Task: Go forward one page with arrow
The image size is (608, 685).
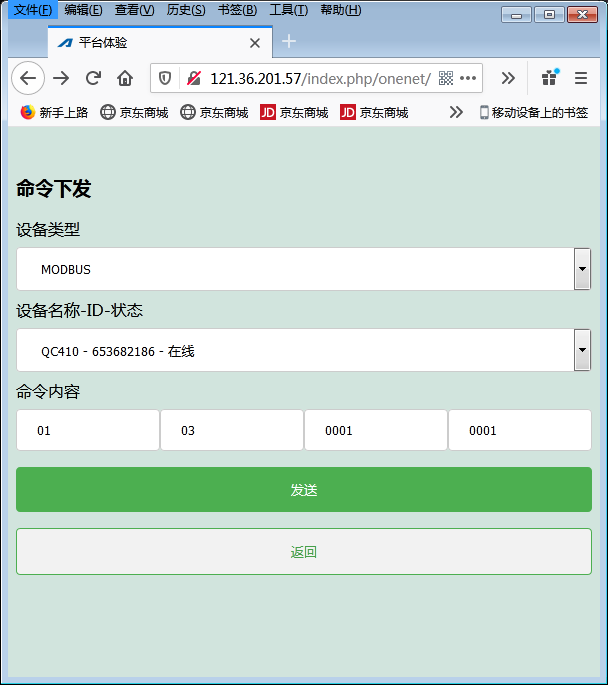Action: point(61,79)
